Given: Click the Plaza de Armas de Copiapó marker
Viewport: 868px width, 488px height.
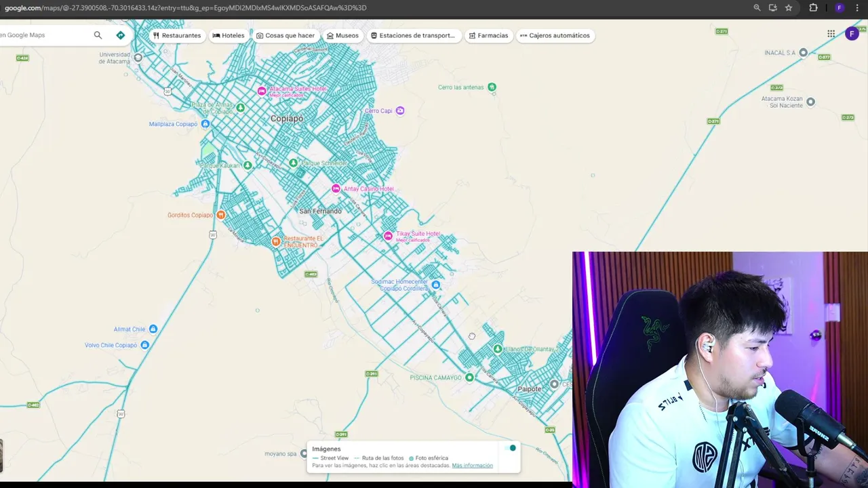Looking at the screenshot, I should (x=240, y=107).
